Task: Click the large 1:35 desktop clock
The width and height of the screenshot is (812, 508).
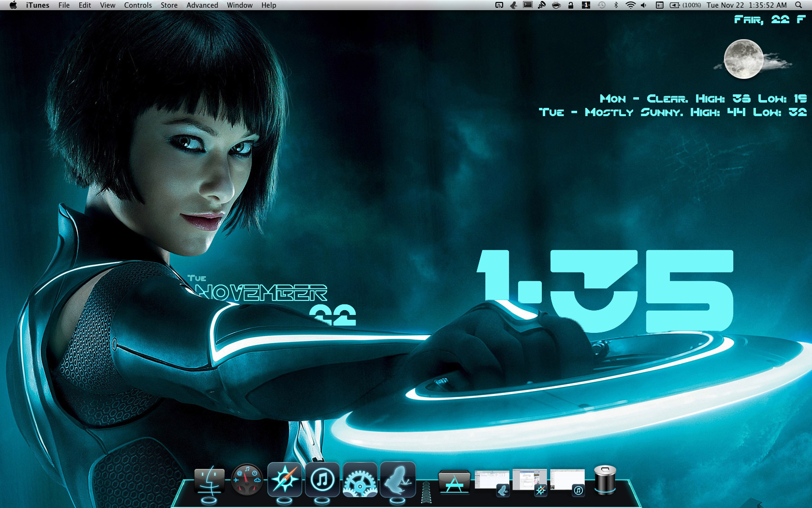Action: tap(605, 291)
